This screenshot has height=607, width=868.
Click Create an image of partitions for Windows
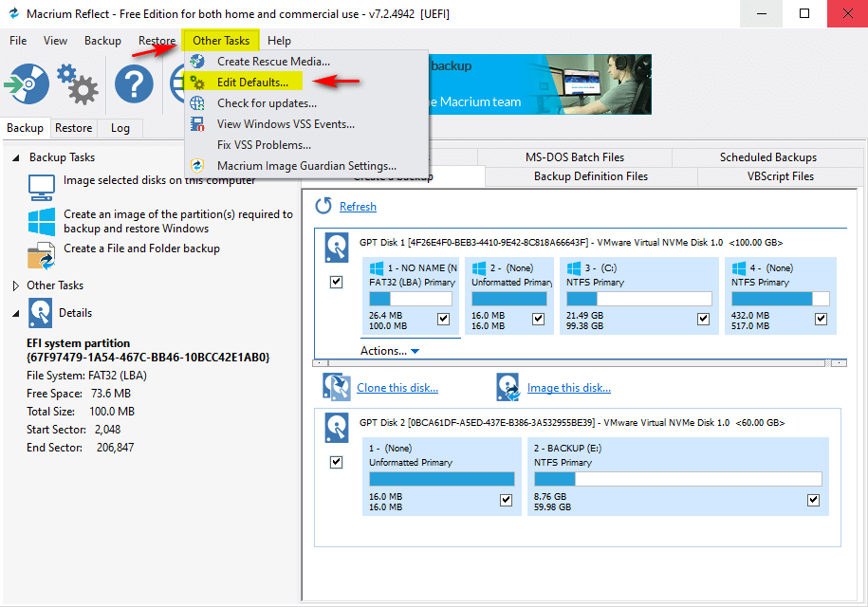pos(178,221)
